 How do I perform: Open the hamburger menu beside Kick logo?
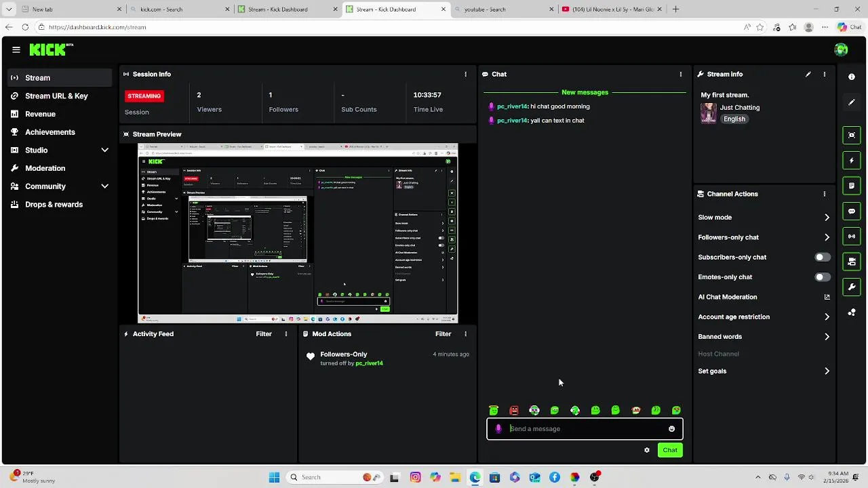click(16, 49)
